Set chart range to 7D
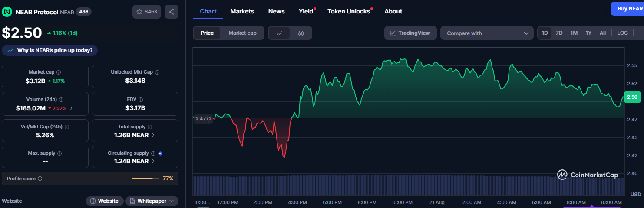 [x=559, y=33]
